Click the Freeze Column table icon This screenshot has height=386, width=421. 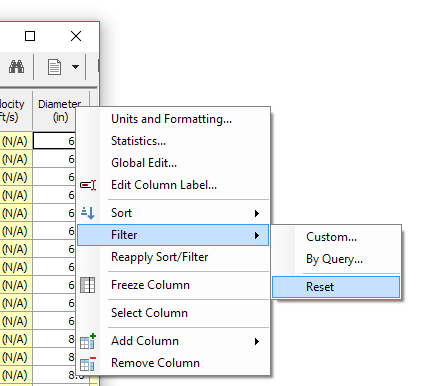(88, 285)
